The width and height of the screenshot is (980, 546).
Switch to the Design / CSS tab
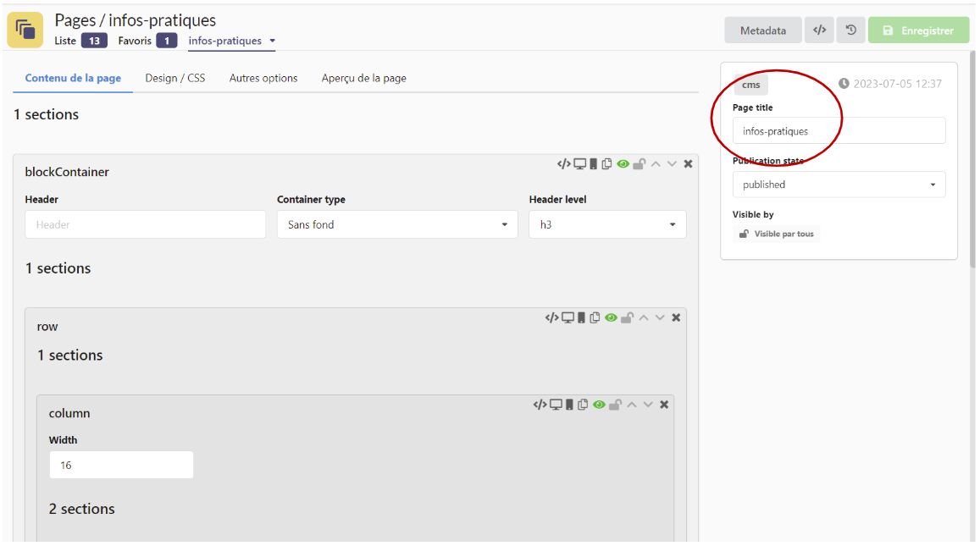[x=174, y=78]
